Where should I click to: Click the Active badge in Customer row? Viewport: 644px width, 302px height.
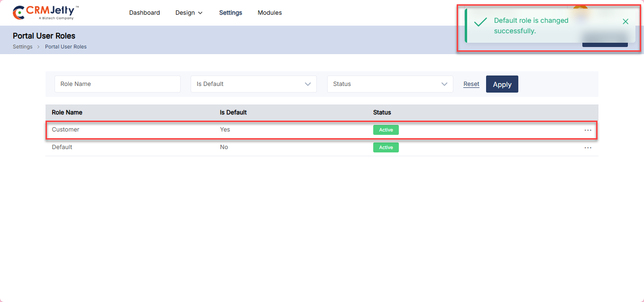(386, 130)
